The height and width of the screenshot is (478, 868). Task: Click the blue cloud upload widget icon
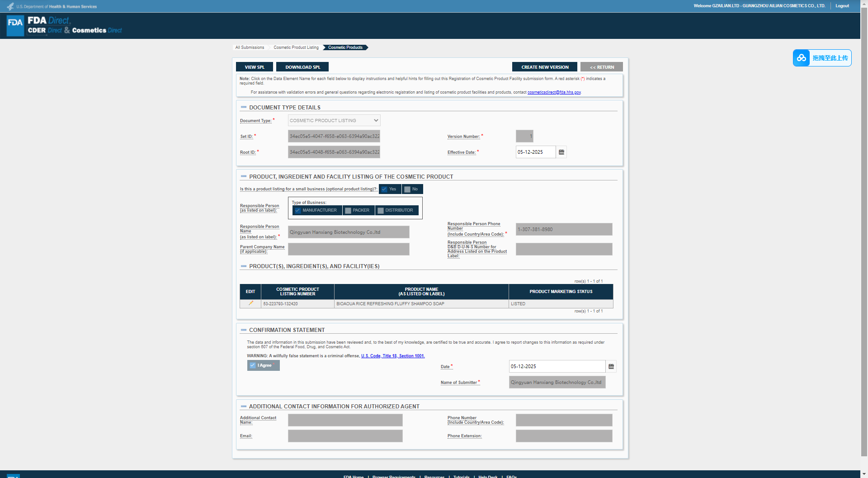point(802,58)
